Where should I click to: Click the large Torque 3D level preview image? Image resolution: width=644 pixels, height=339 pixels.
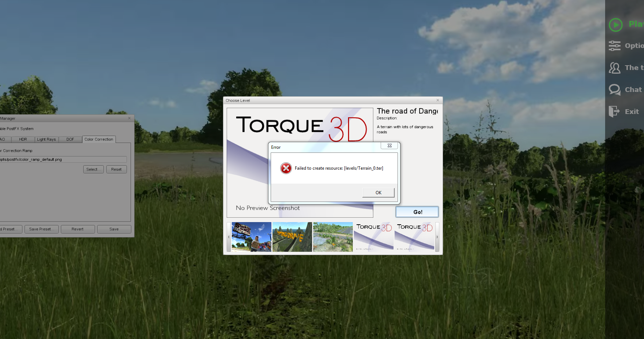point(300,163)
